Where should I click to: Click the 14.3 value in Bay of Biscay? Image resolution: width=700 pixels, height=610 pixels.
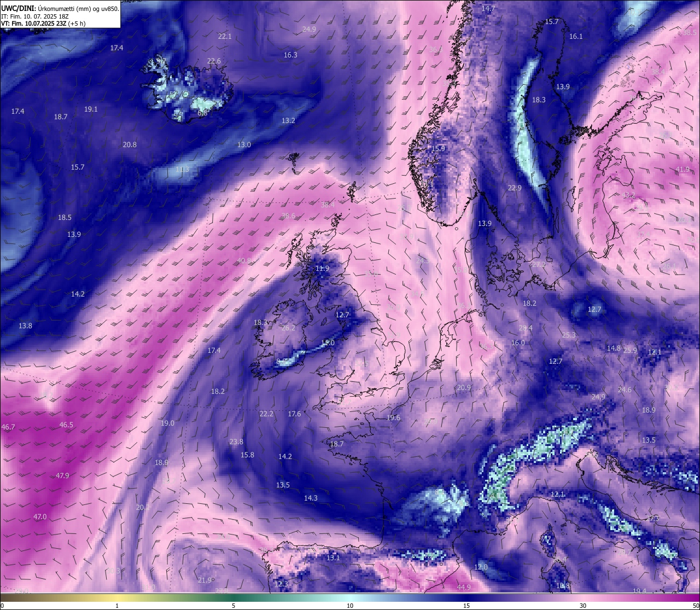[311, 498]
